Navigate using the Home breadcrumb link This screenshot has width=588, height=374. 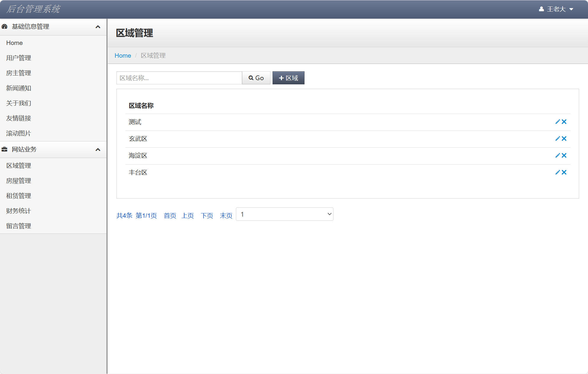coord(123,55)
